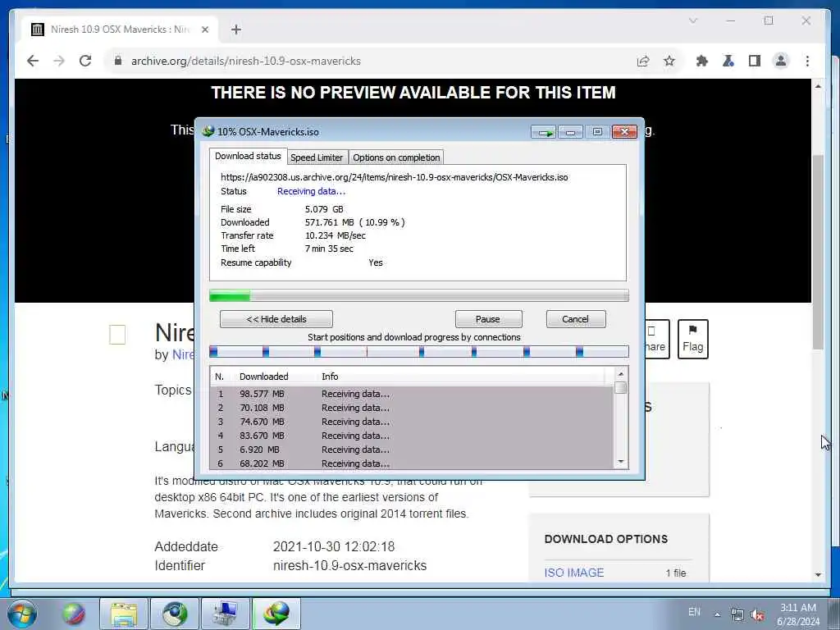Click the connections list scroll up arrow
Viewport: 840px width, 630px height.
coord(621,374)
